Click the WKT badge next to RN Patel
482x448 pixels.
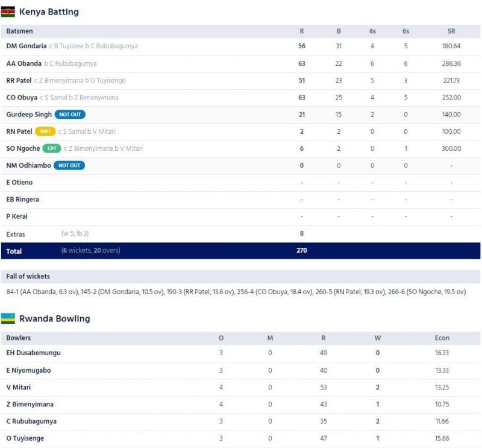coord(45,131)
